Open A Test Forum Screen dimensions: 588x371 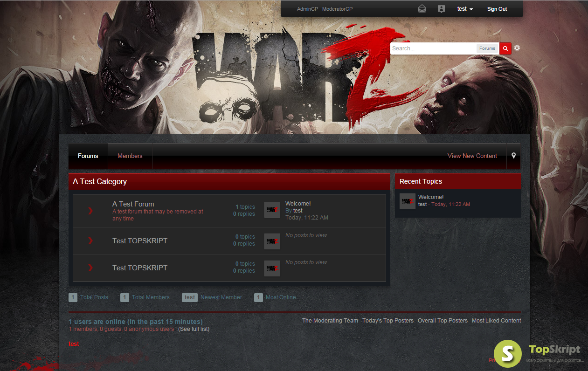[133, 204]
